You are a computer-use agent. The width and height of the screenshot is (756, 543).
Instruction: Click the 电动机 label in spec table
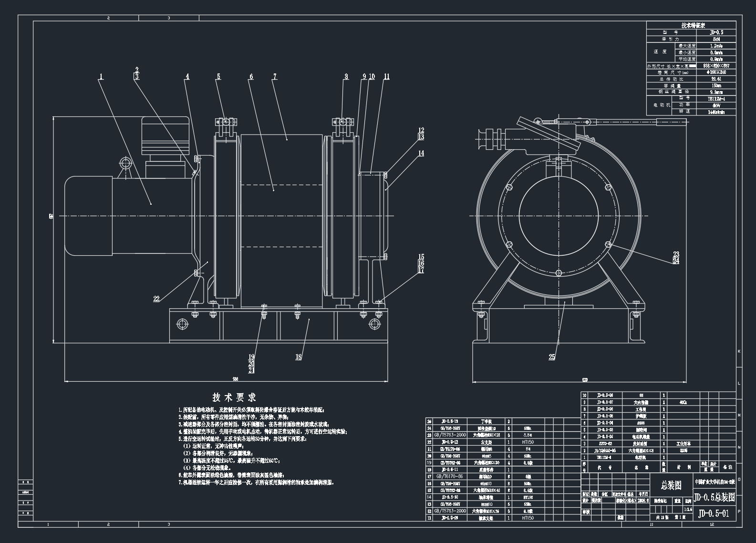point(662,105)
